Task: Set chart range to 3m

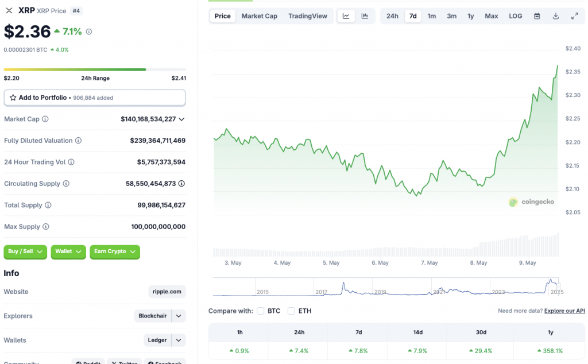Action: [x=451, y=16]
